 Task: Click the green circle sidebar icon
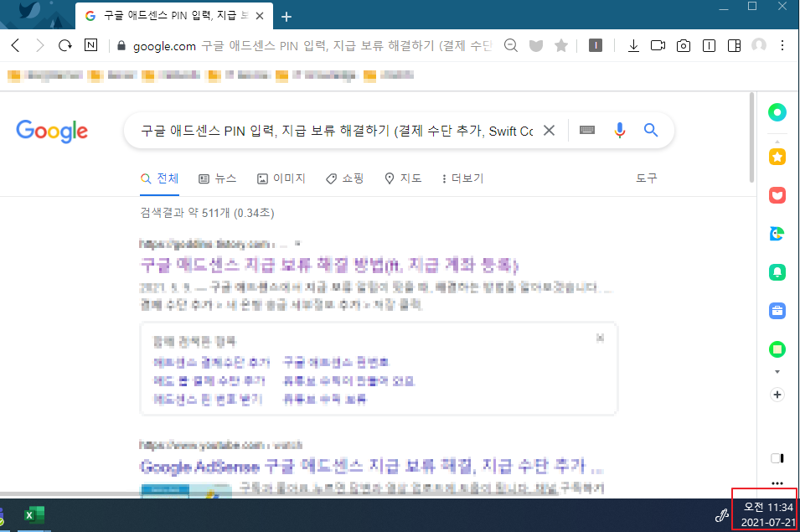[x=777, y=112]
